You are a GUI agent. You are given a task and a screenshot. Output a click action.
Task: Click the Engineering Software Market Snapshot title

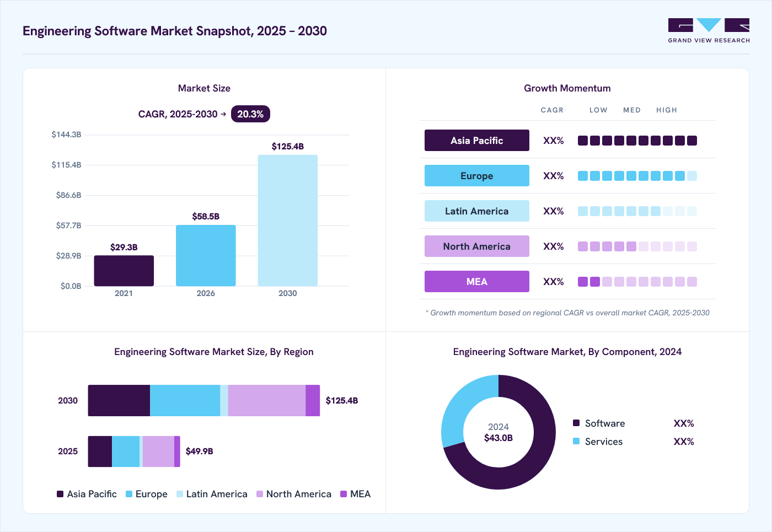tap(175, 31)
